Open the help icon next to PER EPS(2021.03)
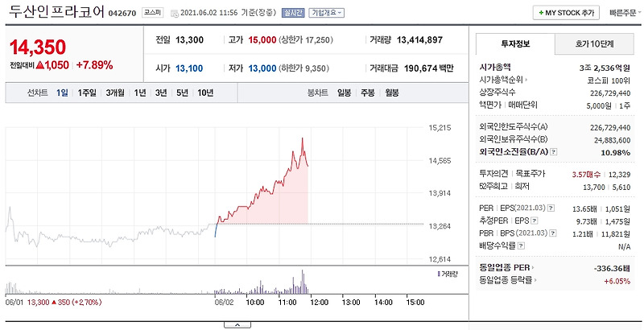The image size is (644, 330). tap(551, 208)
